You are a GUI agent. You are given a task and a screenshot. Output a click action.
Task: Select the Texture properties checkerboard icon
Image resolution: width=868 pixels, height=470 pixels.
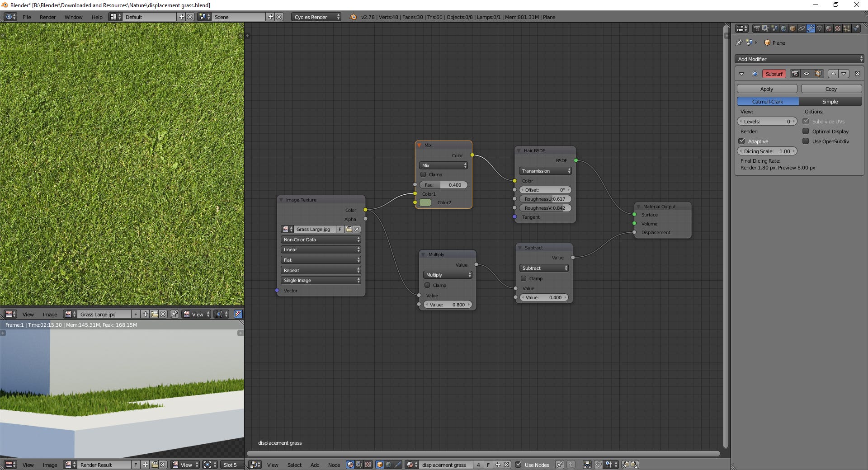click(838, 28)
